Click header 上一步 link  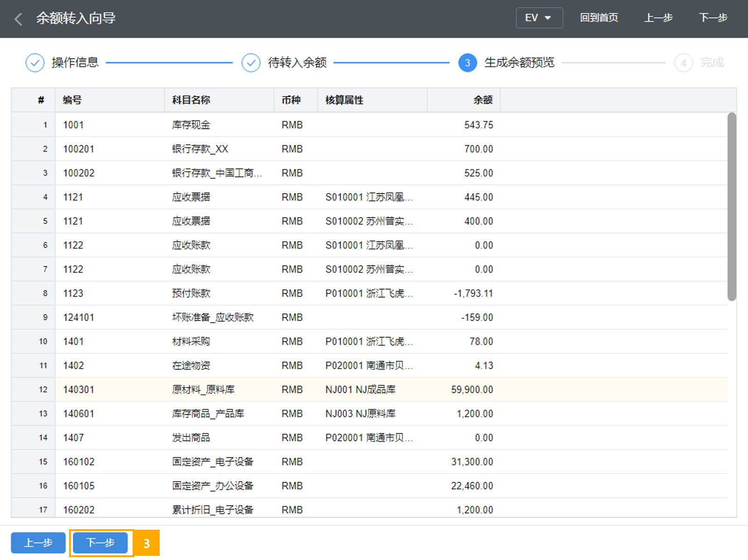[x=658, y=18]
